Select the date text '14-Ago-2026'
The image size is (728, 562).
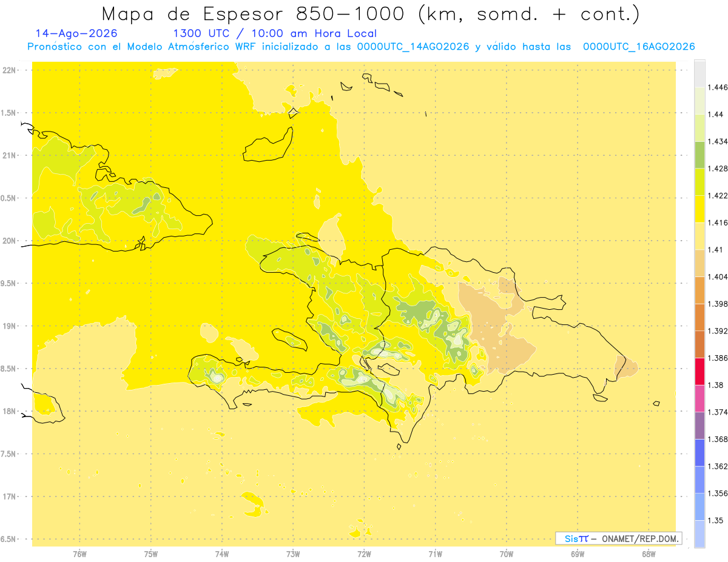(x=76, y=33)
